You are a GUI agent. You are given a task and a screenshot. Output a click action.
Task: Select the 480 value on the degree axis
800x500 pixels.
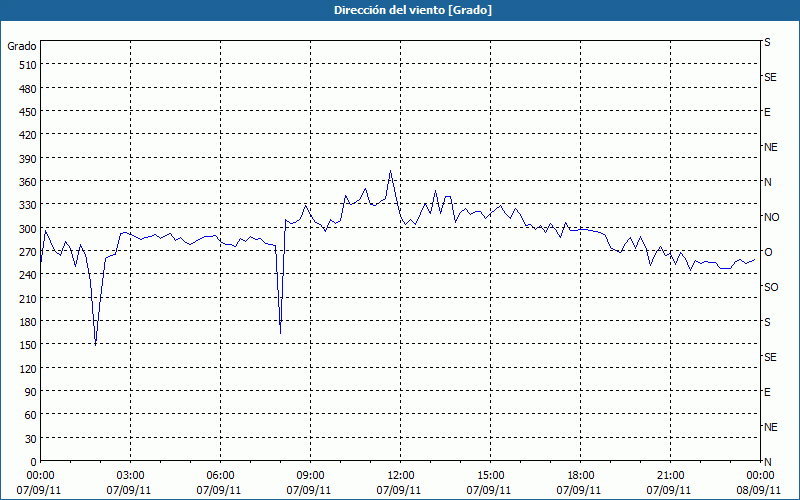(x=28, y=89)
